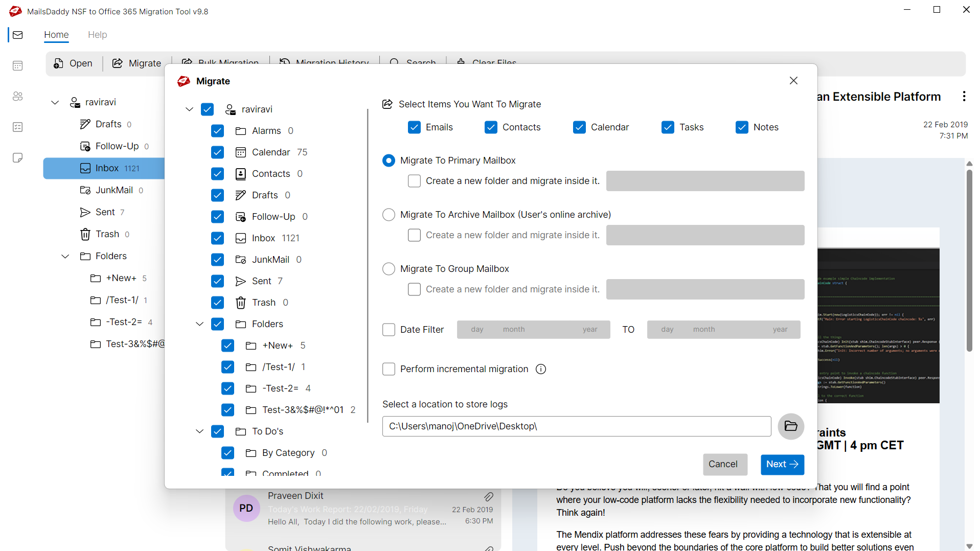Viewport: 980px width, 551px height.
Task: Click the Primary Mailbox new folder name field
Action: click(x=705, y=181)
